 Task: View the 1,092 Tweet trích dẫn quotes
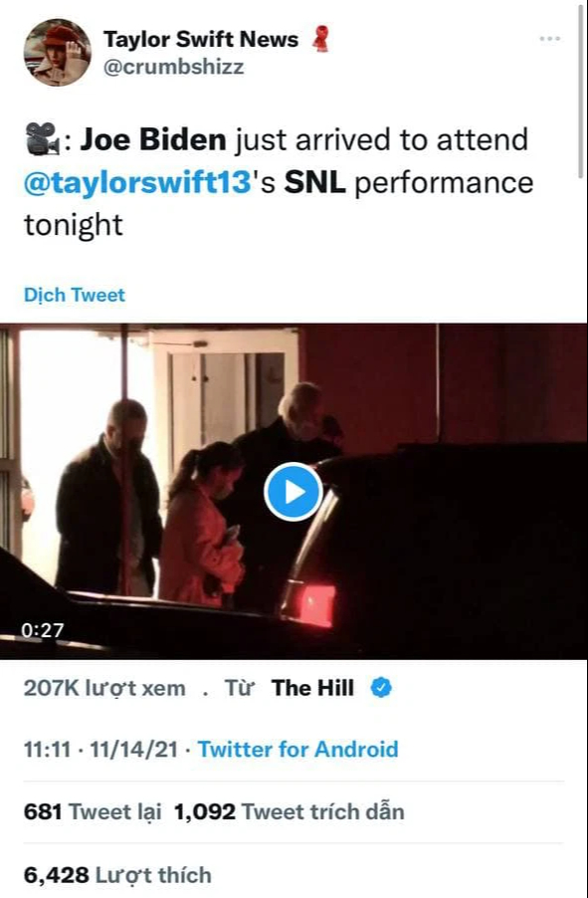[290, 811]
